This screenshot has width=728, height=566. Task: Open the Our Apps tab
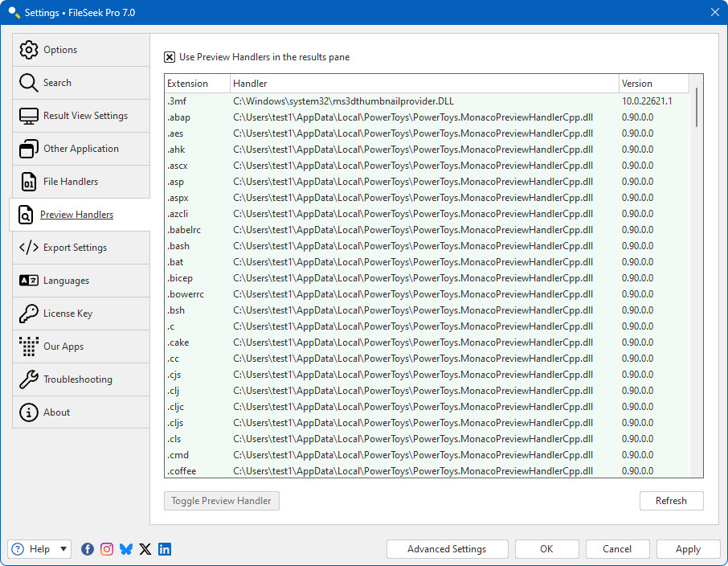click(x=81, y=347)
